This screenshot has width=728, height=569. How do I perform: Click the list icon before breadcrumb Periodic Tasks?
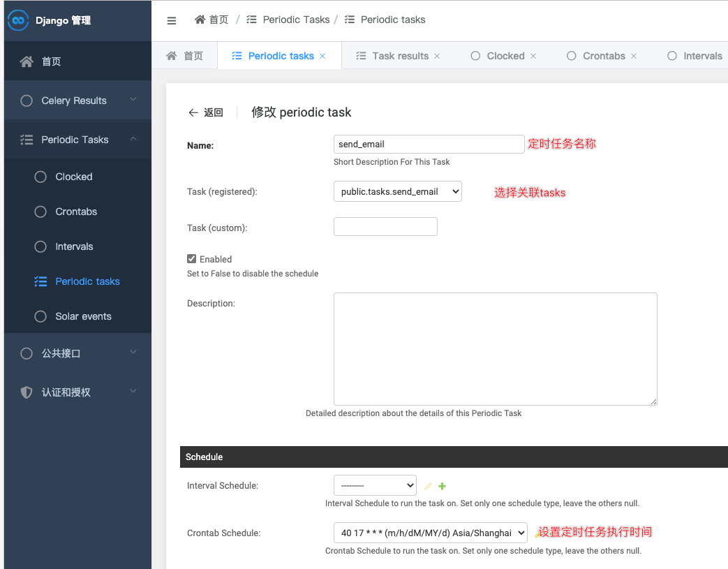pos(251,20)
